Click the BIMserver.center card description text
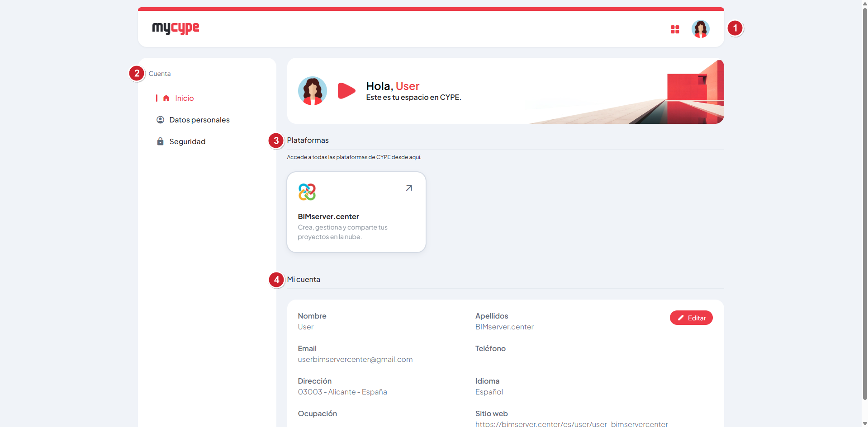The width and height of the screenshot is (868, 427). coord(342,232)
